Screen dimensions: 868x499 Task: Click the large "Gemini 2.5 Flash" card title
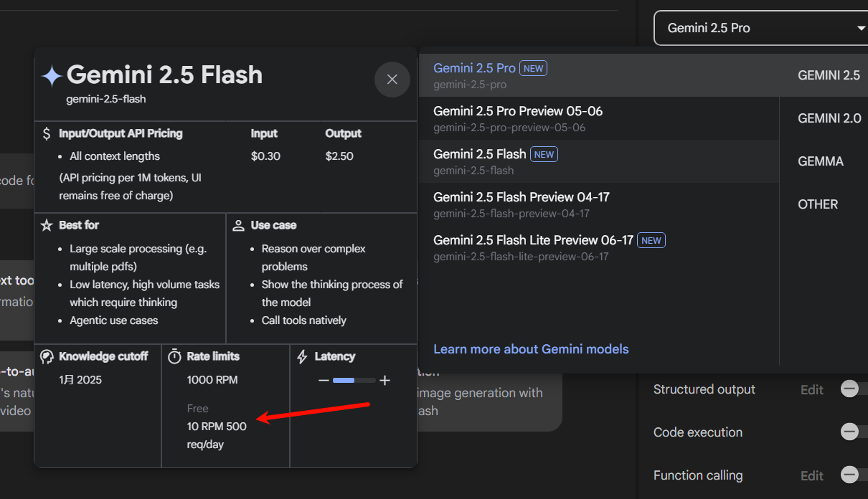[164, 75]
